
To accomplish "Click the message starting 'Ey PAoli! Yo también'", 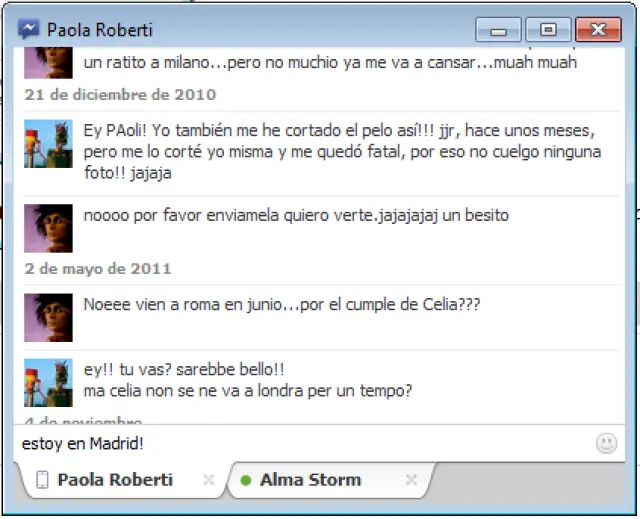I will pyautogui.click(x=342, y=151).
